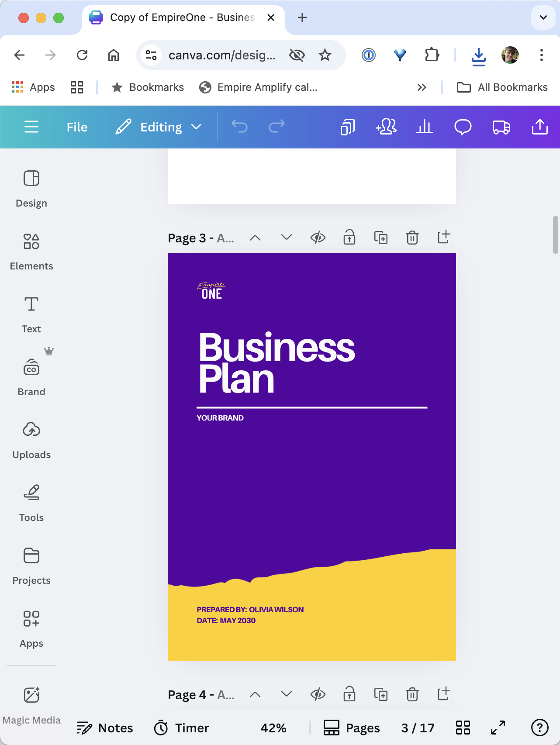Viewport: 560px width, 745px height.
Task: Toggle the tracking protection eye icon in address bar
Action: [x=297, y=55]
